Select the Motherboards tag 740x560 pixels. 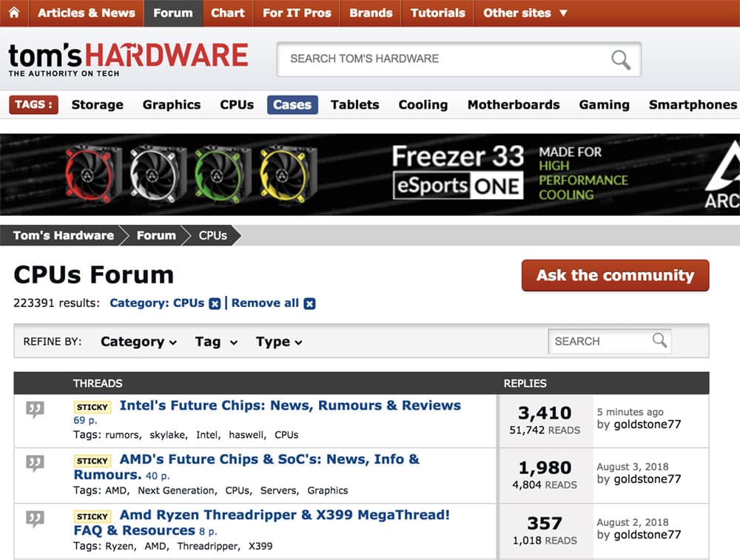514,105
